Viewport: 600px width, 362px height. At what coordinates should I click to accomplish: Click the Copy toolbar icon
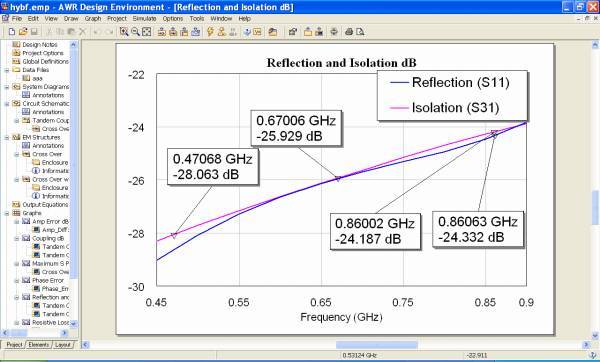[60, 32]
